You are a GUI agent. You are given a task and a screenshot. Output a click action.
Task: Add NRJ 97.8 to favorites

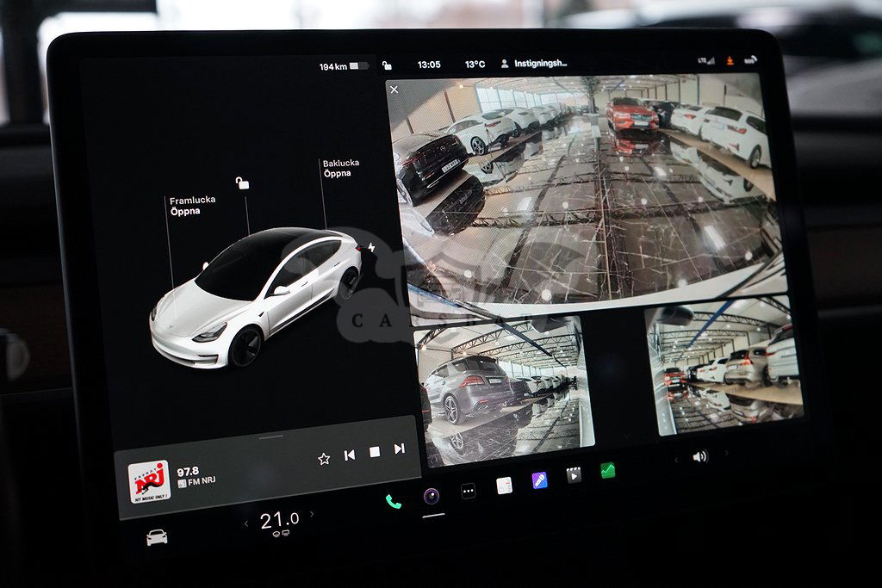click(324, 459)
